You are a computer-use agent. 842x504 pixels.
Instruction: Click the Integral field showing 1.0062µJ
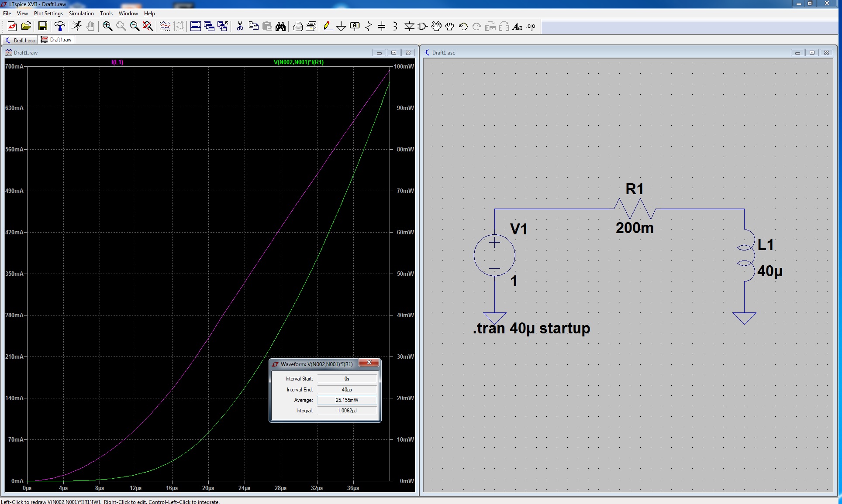point(347,411)
